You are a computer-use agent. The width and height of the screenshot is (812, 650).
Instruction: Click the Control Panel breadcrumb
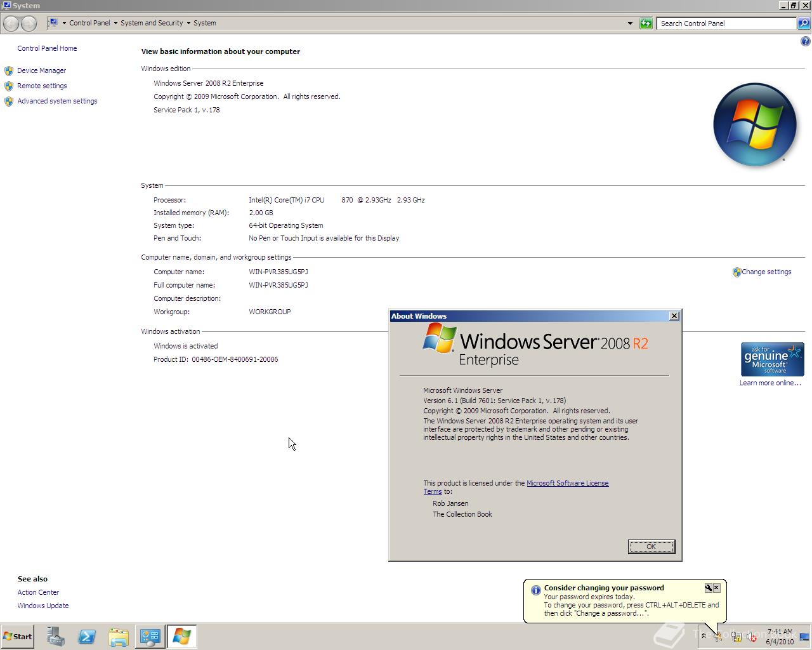tap(89, 23)
